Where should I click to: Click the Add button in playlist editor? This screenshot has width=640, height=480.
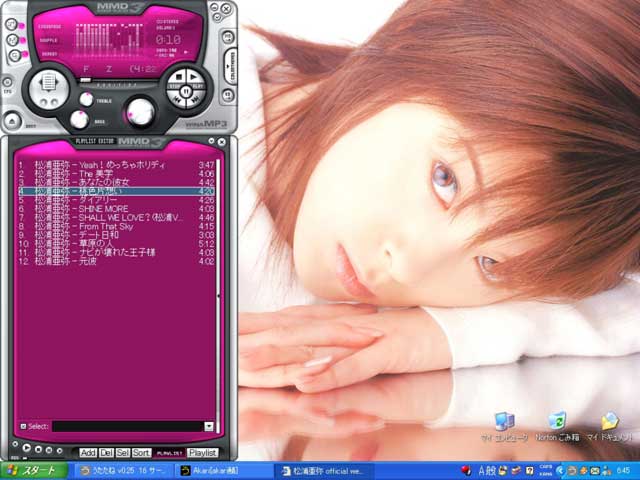coord(88,453)
